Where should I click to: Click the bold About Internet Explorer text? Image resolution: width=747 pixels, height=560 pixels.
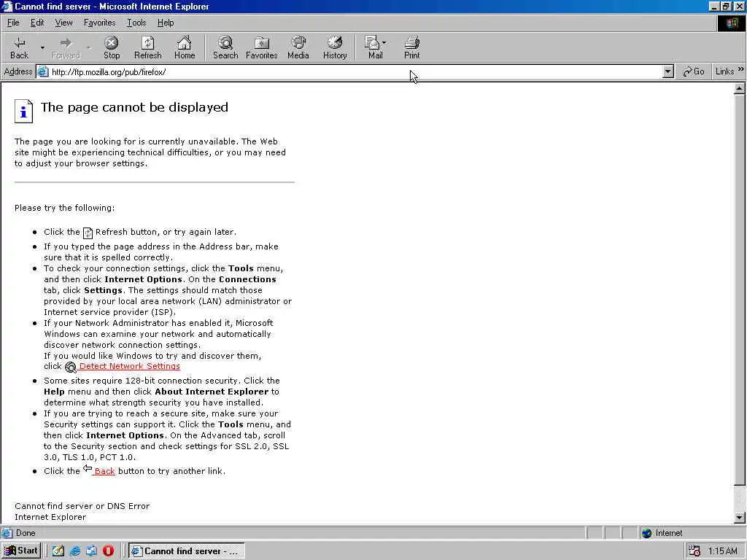click(x=212, y=392)
